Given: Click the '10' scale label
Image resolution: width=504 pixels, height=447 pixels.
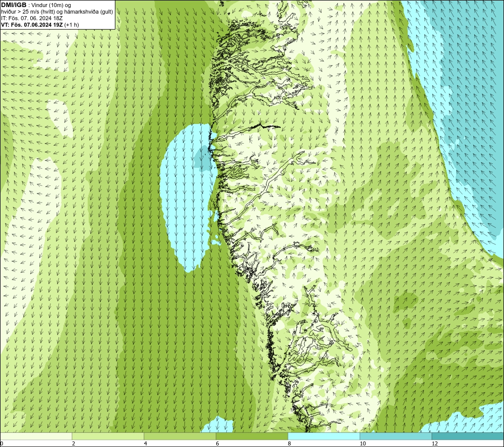Looking at the screenshot, I should (x=362, y=443).
